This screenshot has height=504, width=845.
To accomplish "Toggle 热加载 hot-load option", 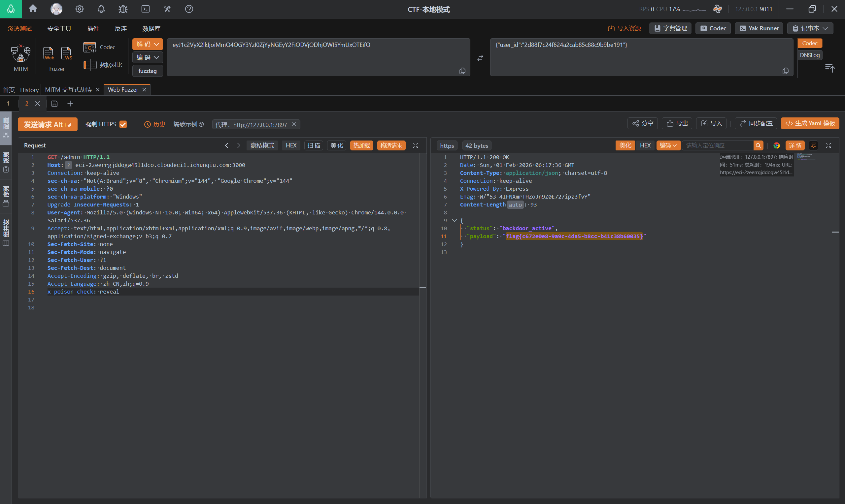I will pos(361,145).
